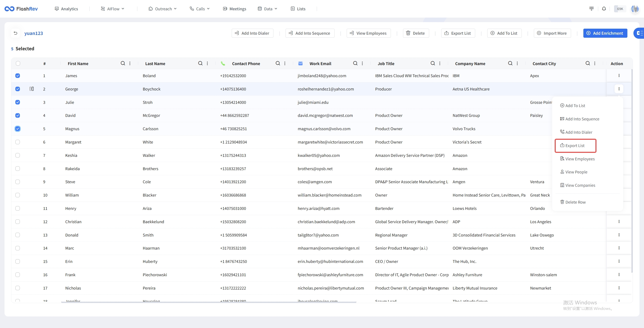Screen dimensions: 644x328
Task: Choose View People in context menu
Action: [574, 172]
